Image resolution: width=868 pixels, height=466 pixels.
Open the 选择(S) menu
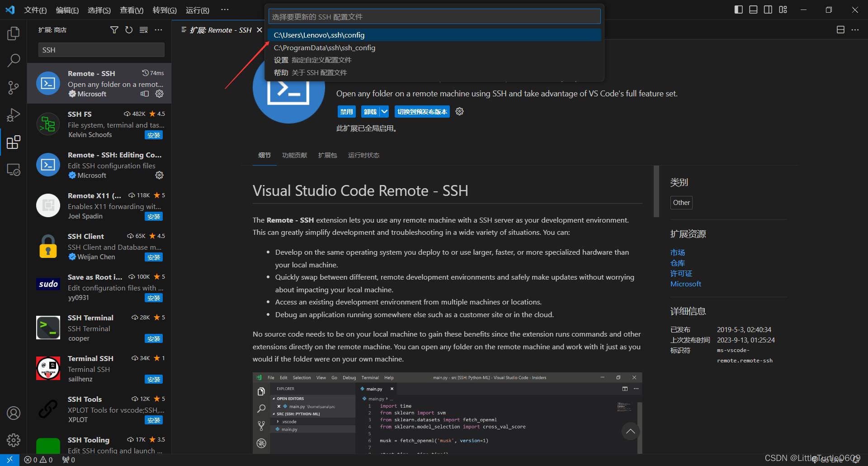pos(99,10)
